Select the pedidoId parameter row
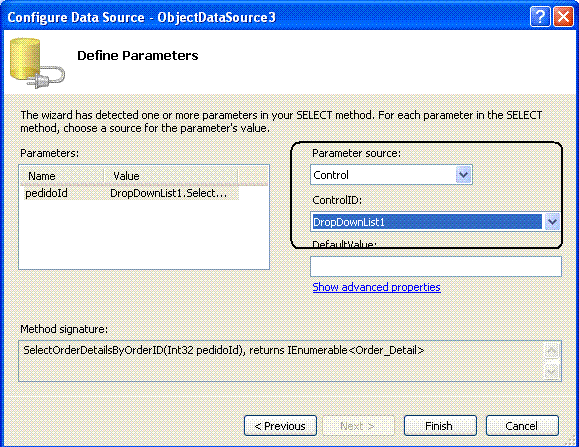The width and height of the screenshot is (579, 447). [131, 193]
